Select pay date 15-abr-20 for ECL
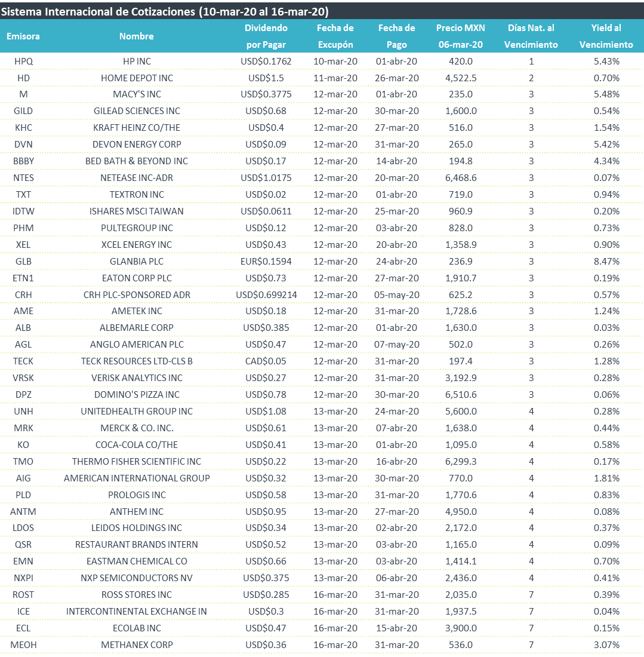 click(396, 628)
